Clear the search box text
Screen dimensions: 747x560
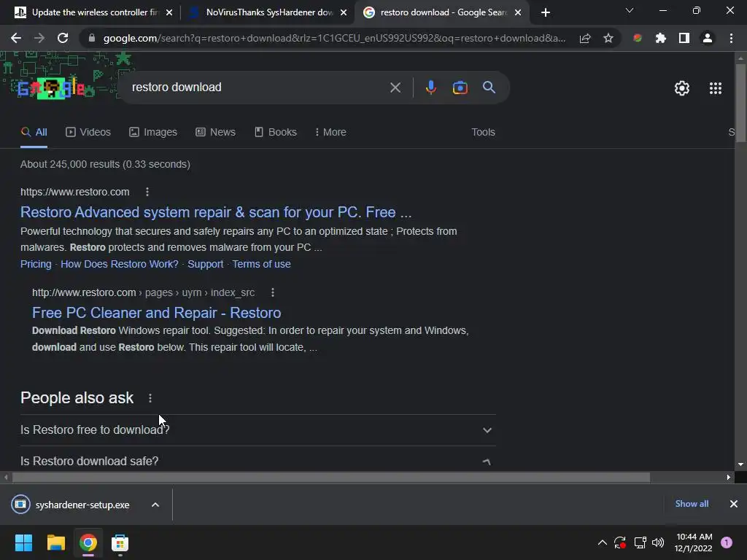395,87
